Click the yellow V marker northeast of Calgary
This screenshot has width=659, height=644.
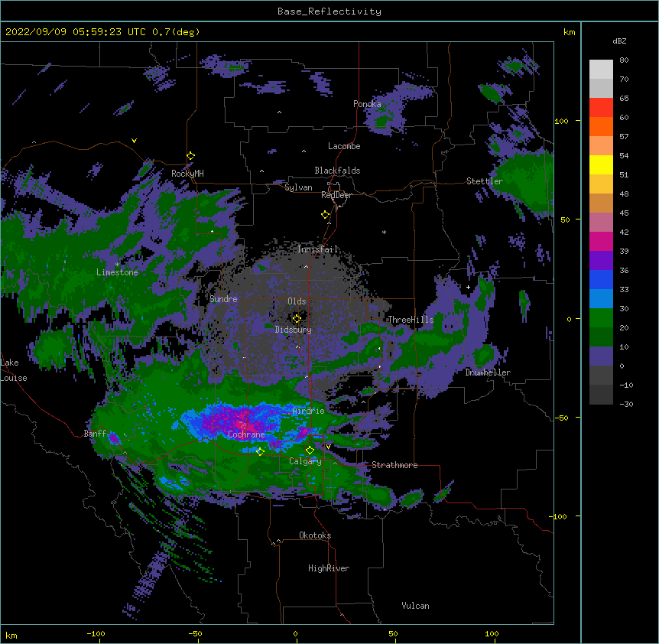tap(328, 447)
